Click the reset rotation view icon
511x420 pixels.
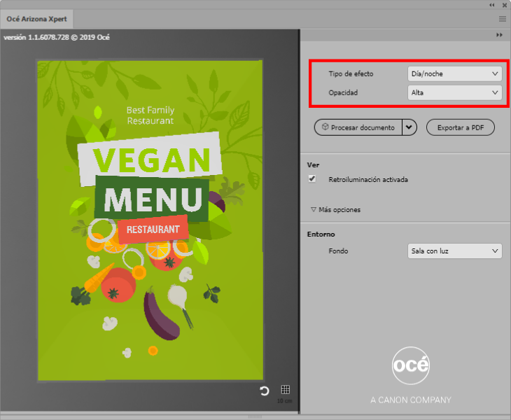tap(265, 391)
